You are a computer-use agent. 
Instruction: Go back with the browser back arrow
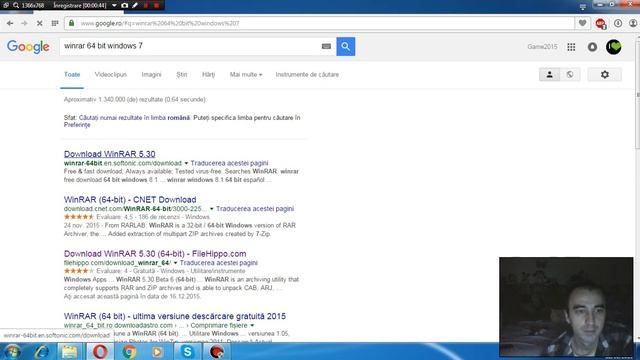(x=10, y=23)
